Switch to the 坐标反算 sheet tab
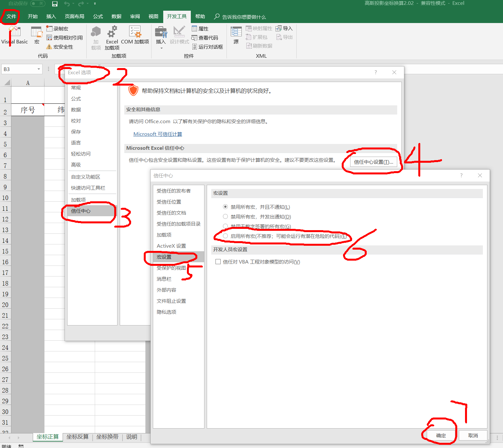This screenshot has width=503, height=448. pyautogui.click(x=78, y=437)
